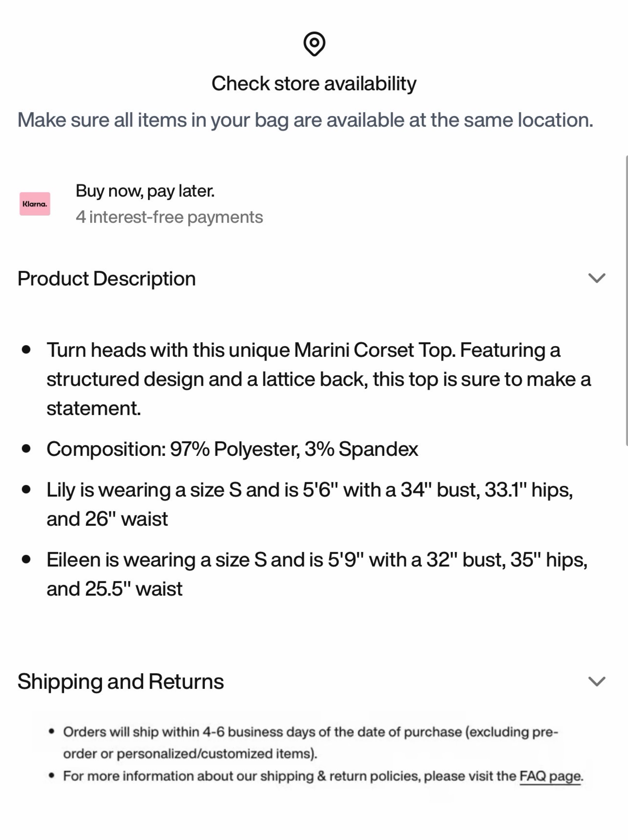Click the Composition polyester and spandex line
This screenshot has width=628, height=840.
tap(232, 449)
